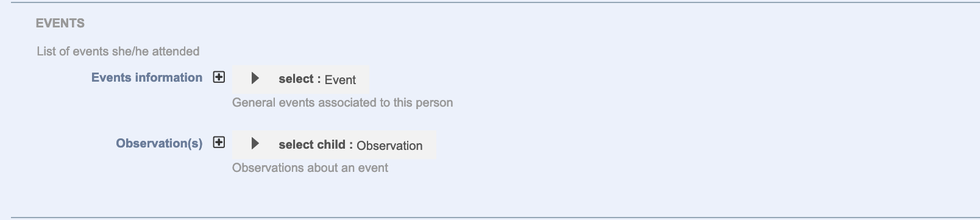
Task: Expand the select Event disclosure triangle
Action: coord(255,79)
